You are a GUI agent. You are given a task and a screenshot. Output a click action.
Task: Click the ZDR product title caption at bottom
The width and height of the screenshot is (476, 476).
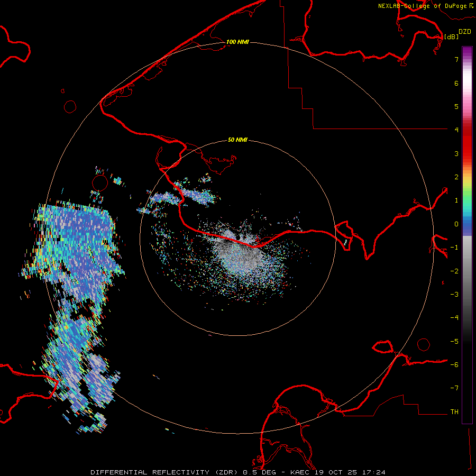pos(238,472)
